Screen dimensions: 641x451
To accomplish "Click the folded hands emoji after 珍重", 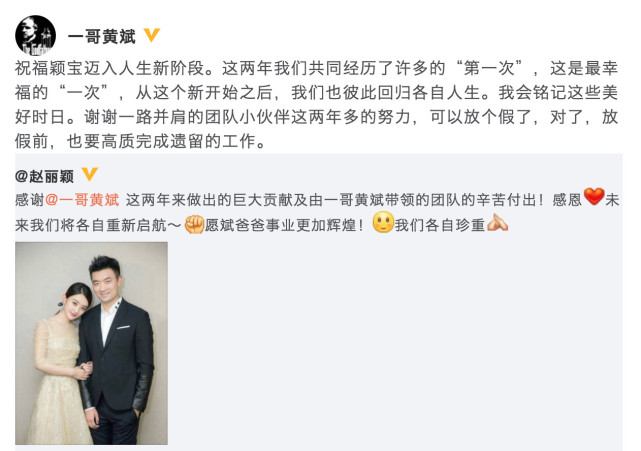I will pos(498,223).
